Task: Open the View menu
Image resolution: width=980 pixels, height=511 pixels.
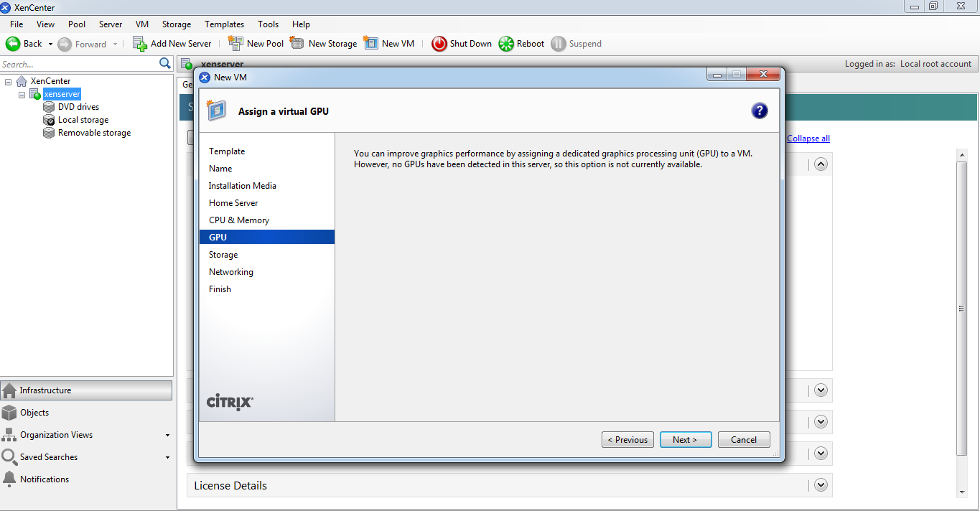Action: click(45, 24)
